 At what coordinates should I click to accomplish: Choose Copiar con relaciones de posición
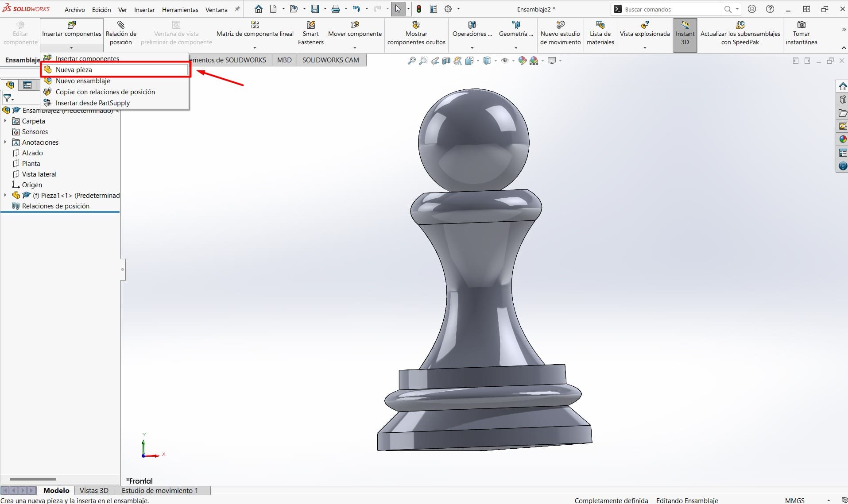point(115,92)
